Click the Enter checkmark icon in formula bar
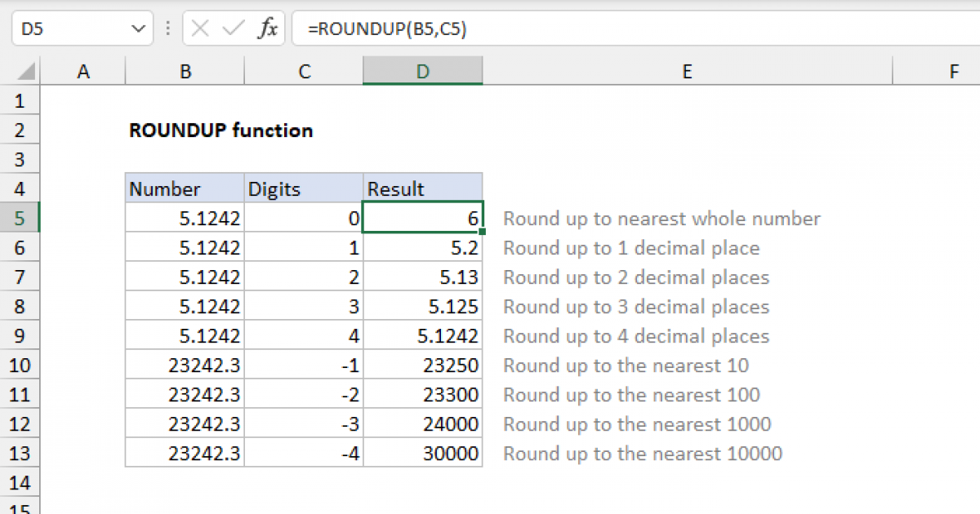The height and width of the screenshot is (514, 980). pyautogui.click(x=234, y=29)
